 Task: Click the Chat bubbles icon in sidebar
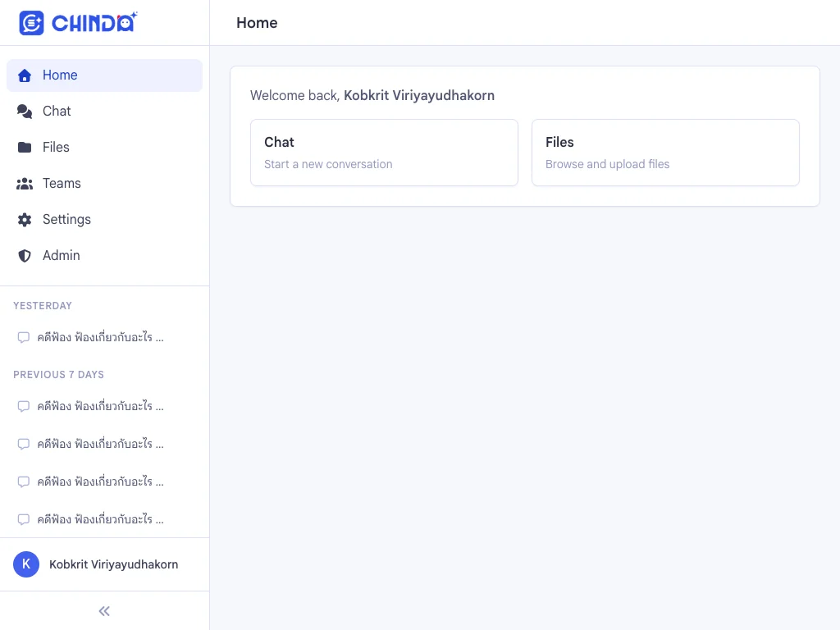point(25,111)
